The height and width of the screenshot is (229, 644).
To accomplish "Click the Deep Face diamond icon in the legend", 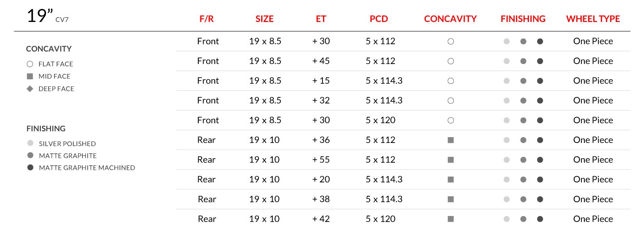I will pyautogui.click(x=30, y=89).
